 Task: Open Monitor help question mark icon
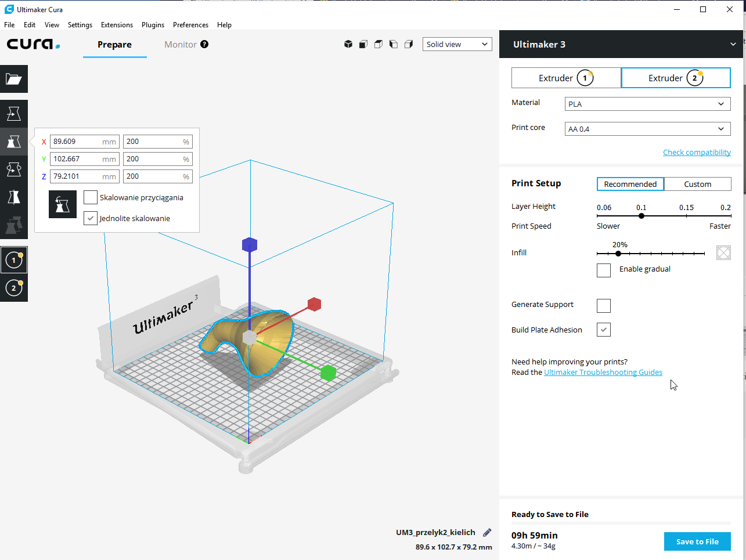click(x=204, y=44)
